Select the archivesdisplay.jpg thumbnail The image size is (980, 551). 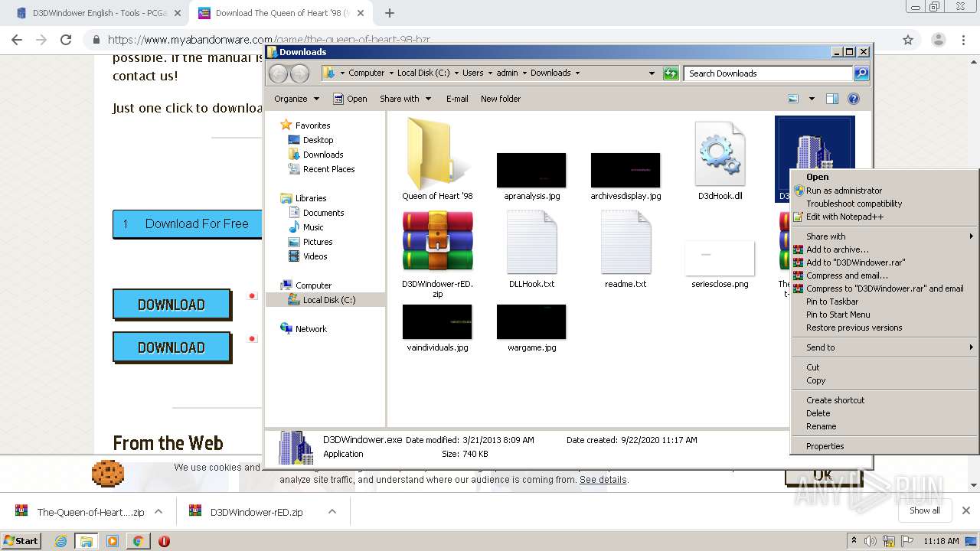626,170
